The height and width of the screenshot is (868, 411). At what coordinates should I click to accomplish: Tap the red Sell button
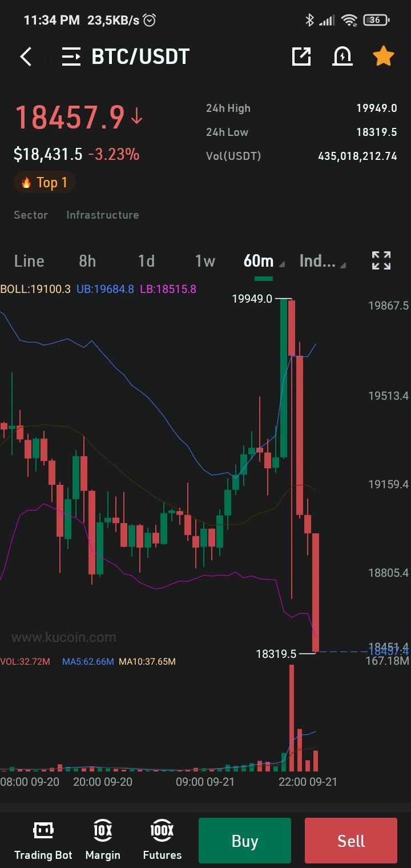click(x=351, y=841)
